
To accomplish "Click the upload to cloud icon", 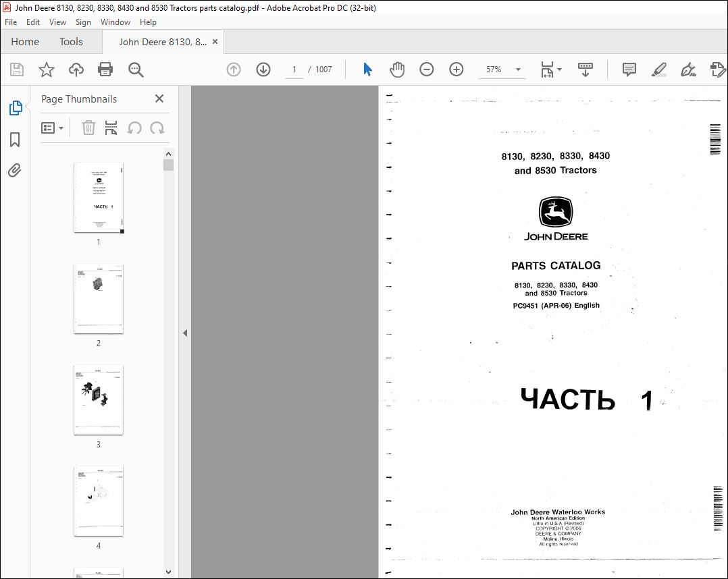I will click(x=76, y=70).
